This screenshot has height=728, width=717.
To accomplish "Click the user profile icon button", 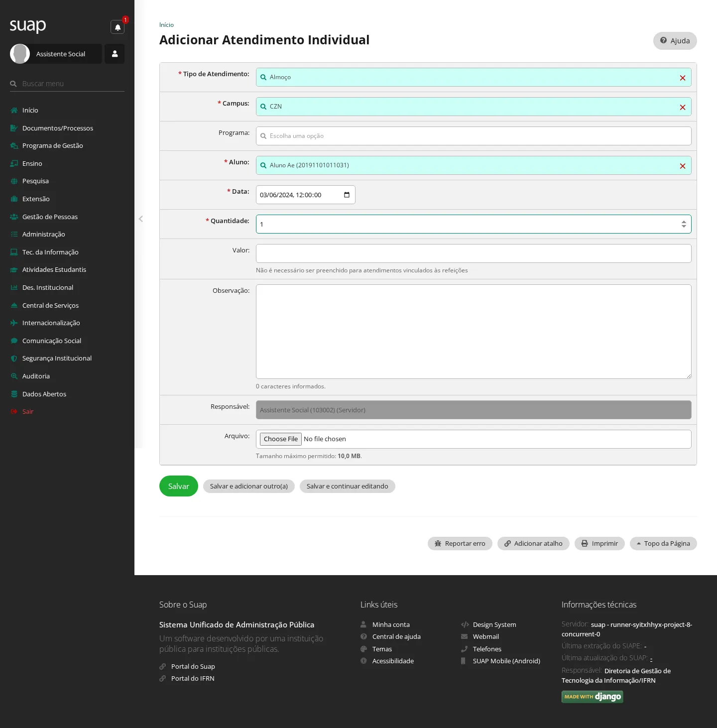I will coord(115,54).
